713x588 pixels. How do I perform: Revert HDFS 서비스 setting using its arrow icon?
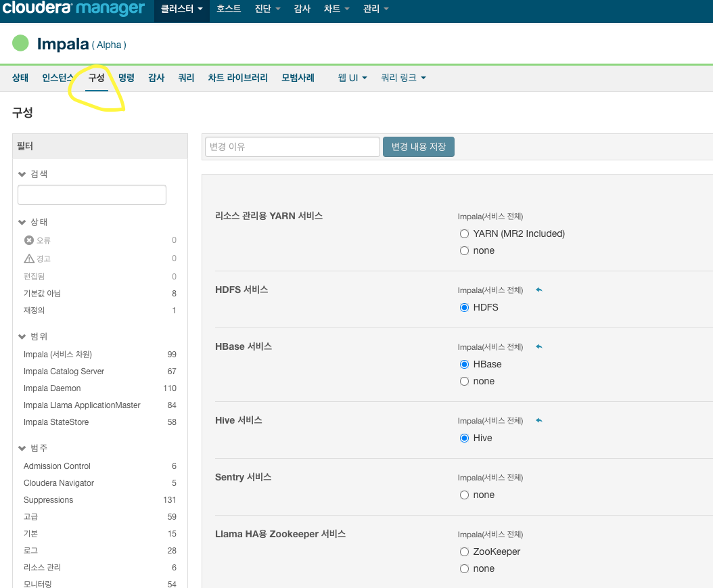pyautogui.click(x=539, y=290)
